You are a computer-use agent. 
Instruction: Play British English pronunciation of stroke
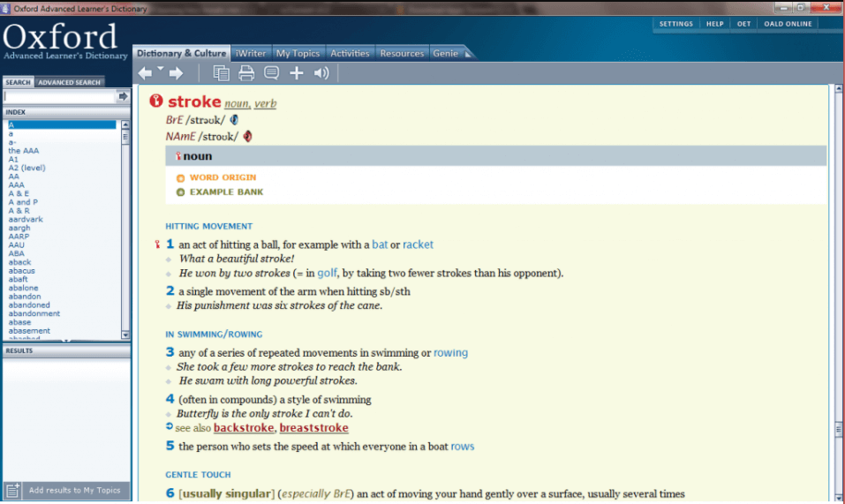(x=235, y=119)
